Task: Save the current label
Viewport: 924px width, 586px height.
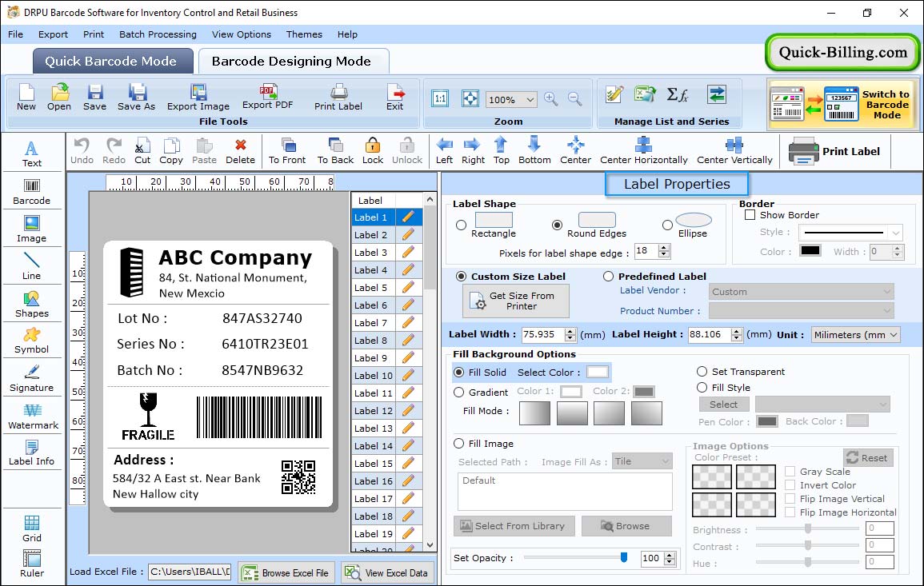Action: (94, 98)
